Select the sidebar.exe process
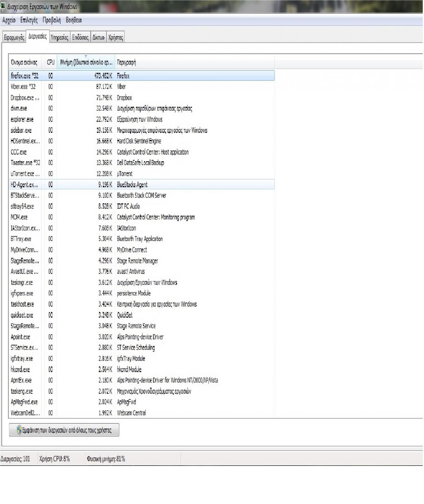424x504 pixels. click(x=142, y=130)
